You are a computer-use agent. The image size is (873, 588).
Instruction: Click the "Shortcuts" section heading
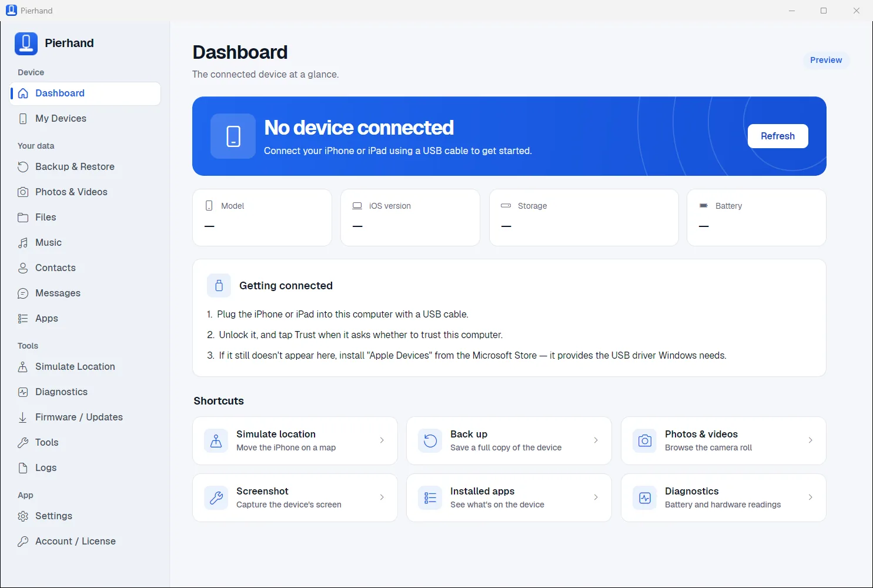219,401
